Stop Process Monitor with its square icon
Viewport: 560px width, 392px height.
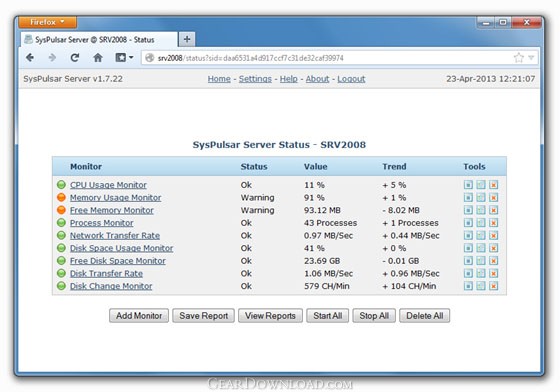468,223
